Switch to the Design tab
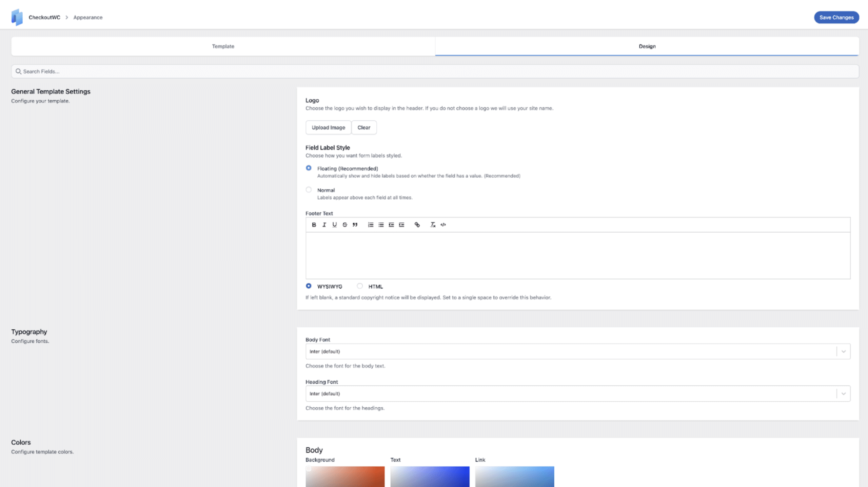This screenshot has width=868, height=487. coord(647,46)
